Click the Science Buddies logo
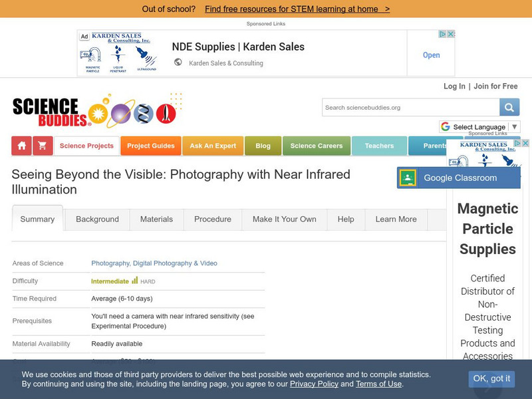Screen dimensions: 532x399 [x=51, y=111]
